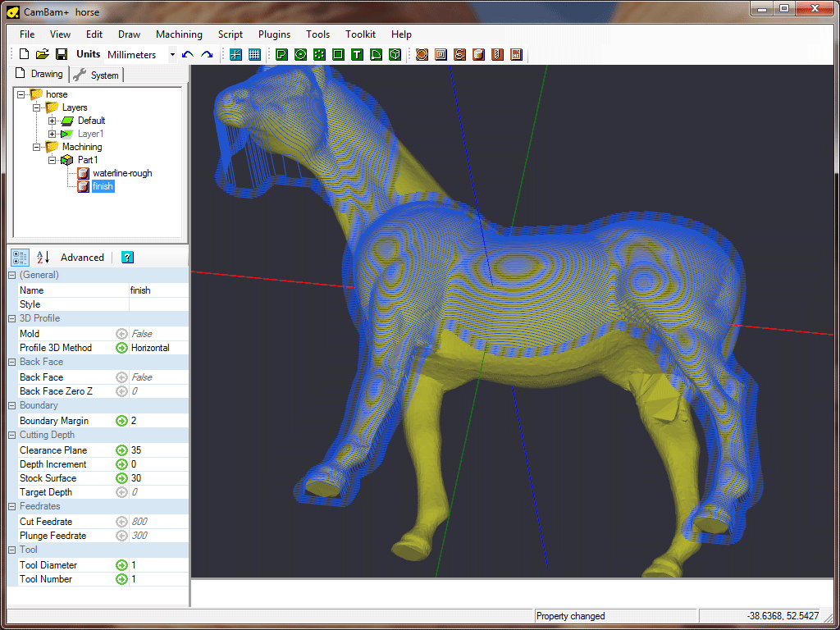The image size is (840, 630).
Task: Open a file with the folder icon
Action: pos(42,54)
